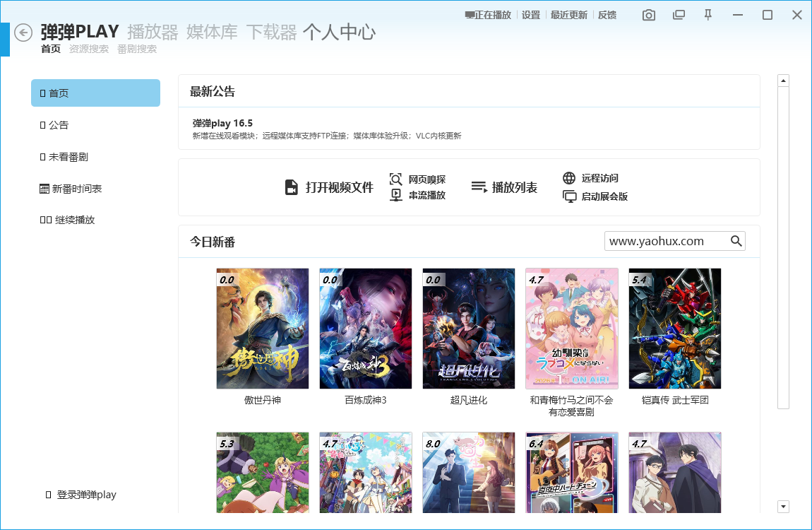This screenshot has height=530, width=812.
Task: Pin the window with the pushpin icon
Action: (x=708, y=15)
